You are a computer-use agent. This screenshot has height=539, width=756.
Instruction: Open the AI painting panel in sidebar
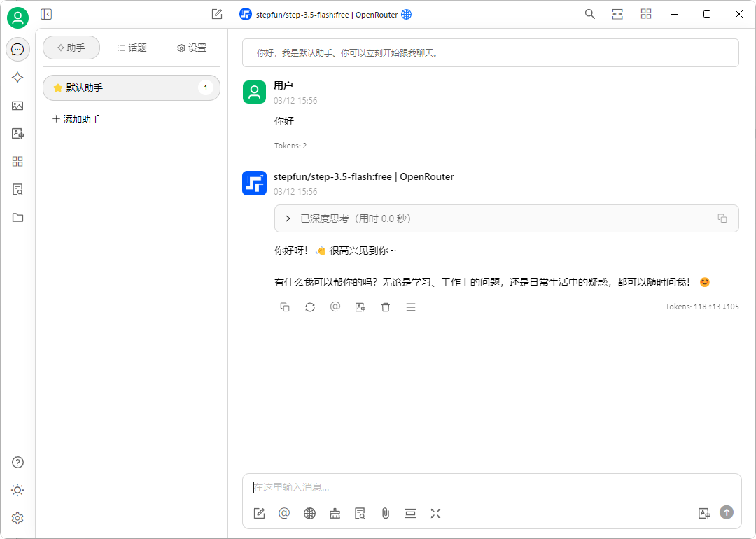(x=17, y=106)
